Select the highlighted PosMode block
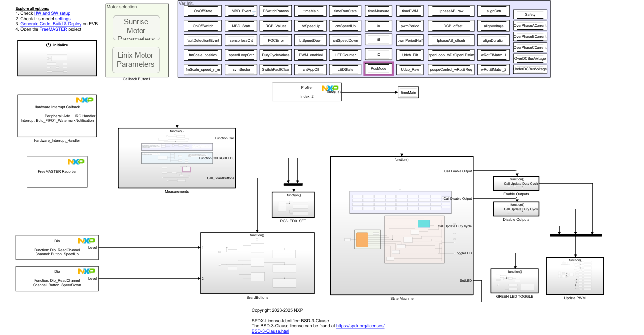This screenshot has width=644, height=335. 378,69
